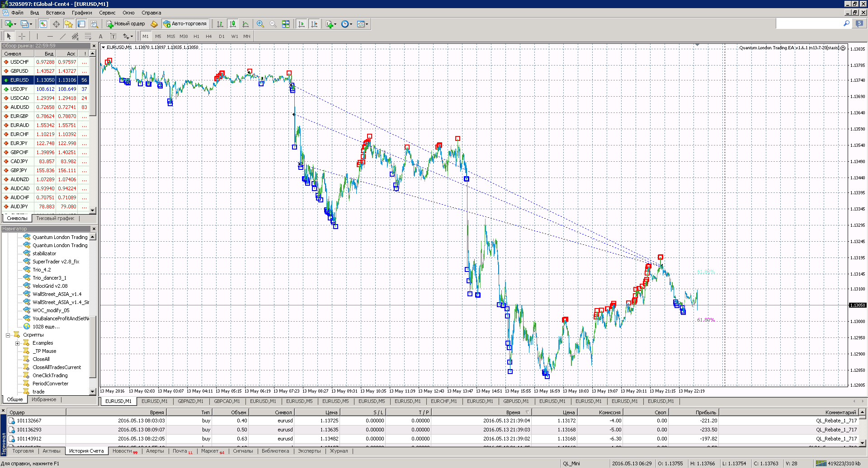This screenshot has height=468, width=868.
Task: Click the zoom in magnifier icon
Action: point(260,24)
